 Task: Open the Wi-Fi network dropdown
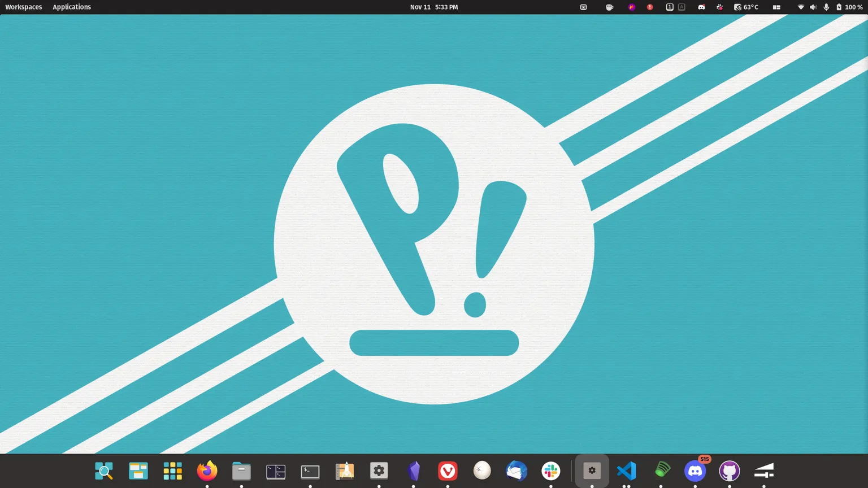[801, 7]
